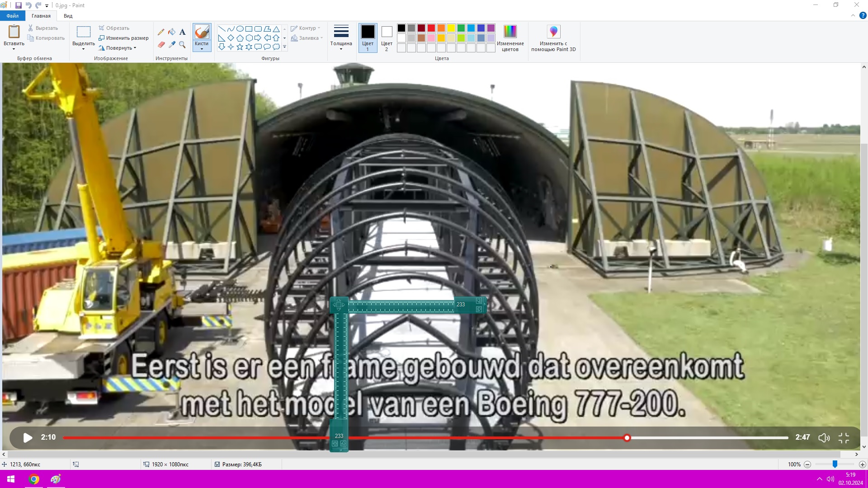Pick the straight line shape
868x488 pixels.
[222, 29]
